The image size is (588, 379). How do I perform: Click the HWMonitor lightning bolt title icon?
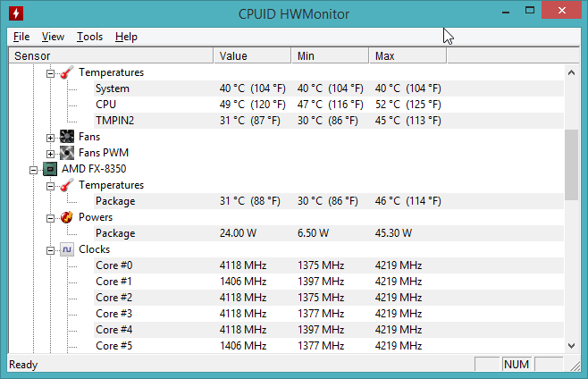[x=15, y=13]
